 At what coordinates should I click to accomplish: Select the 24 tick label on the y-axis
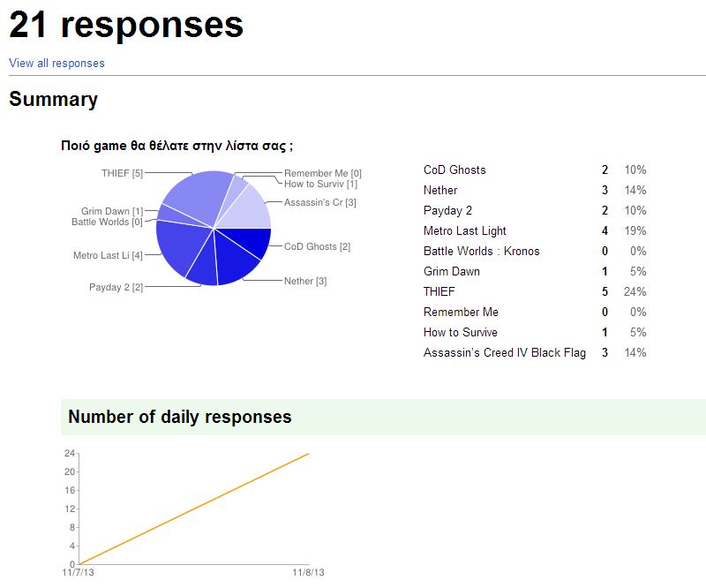[70, 453]
